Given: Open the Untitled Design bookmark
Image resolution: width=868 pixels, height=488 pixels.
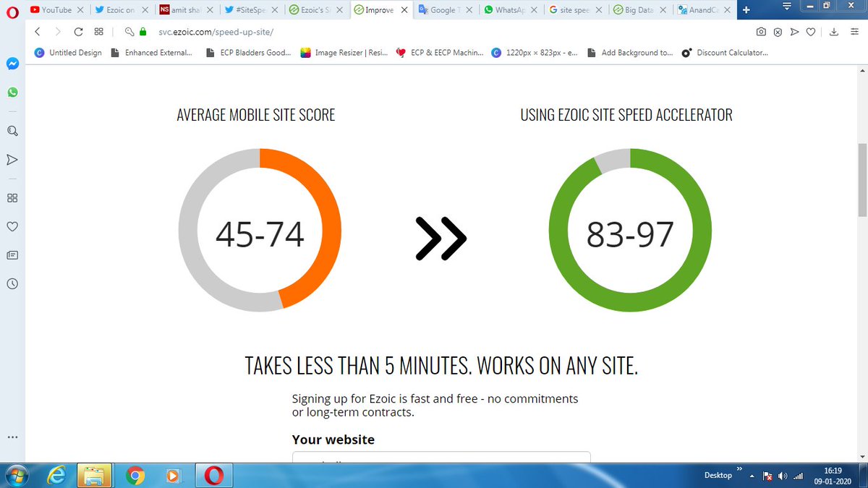Looking at the screenshot, I should pos(67,52).
